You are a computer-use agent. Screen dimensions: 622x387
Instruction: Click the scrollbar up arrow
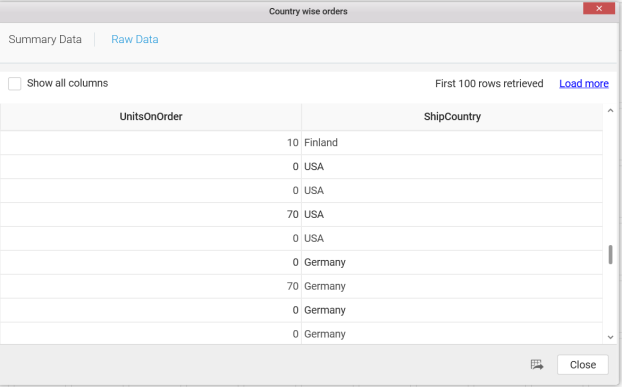(x=610, y=111)
